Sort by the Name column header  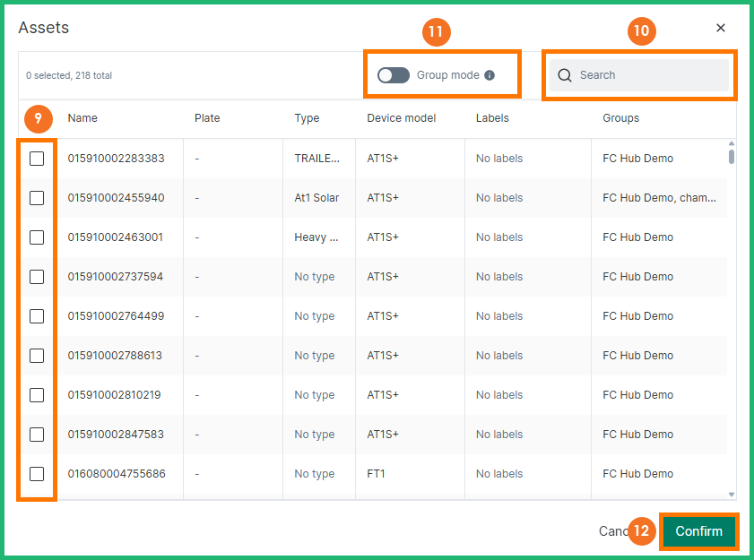82,118
